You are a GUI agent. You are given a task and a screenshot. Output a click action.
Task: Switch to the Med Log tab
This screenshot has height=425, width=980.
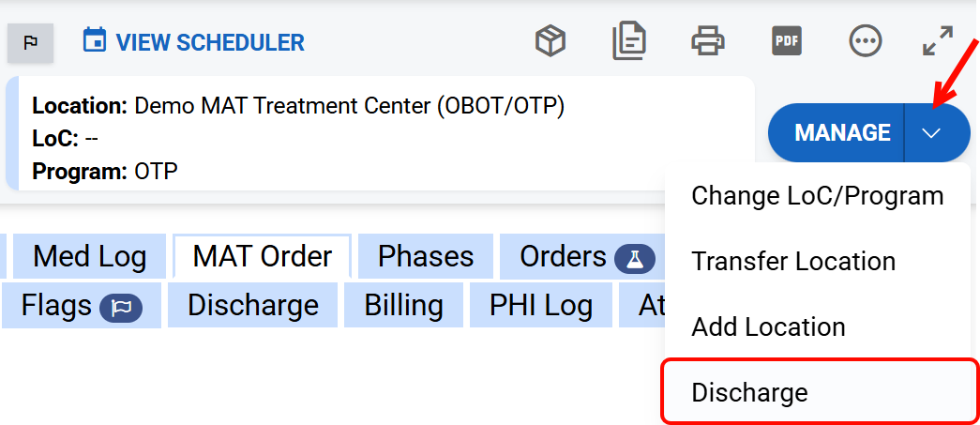pos(89,257)
